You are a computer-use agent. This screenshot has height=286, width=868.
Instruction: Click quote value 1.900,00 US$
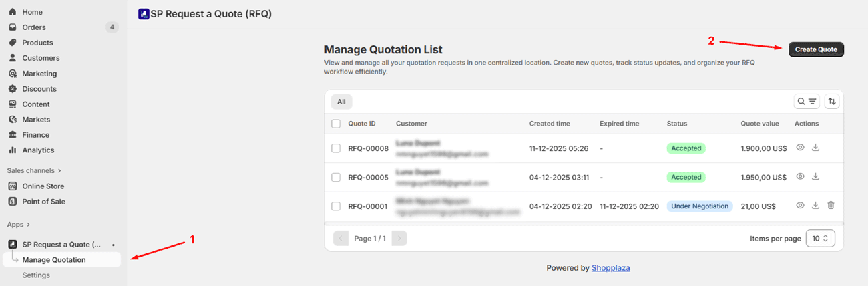pyautogui.click(x=763, y=148)
